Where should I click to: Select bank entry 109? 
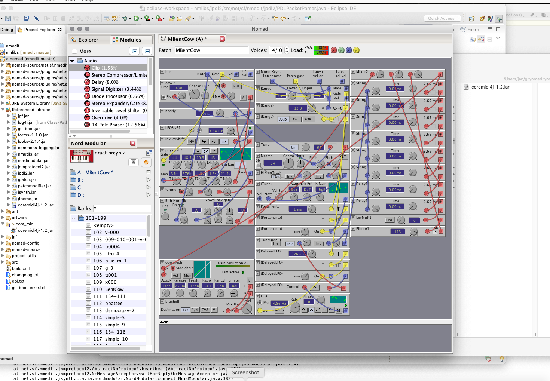(108, 282)
